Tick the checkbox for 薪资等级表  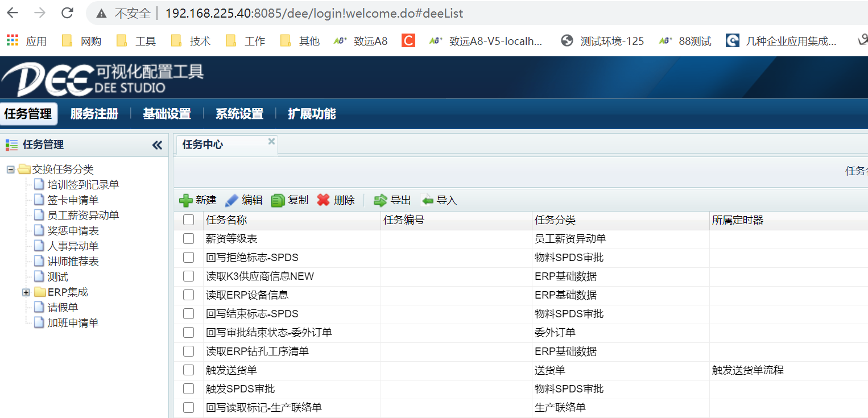[188, 239]
